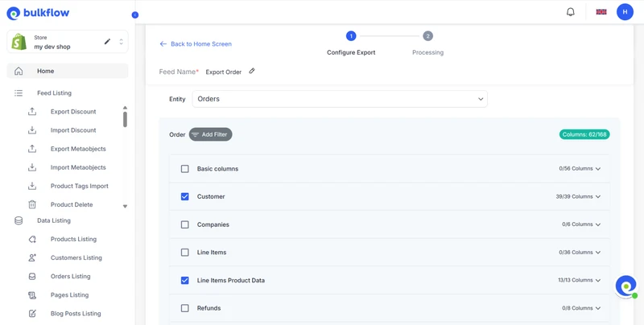644x325 pixels.
Task: Click the Feed Listing section header
Action: 54,93
